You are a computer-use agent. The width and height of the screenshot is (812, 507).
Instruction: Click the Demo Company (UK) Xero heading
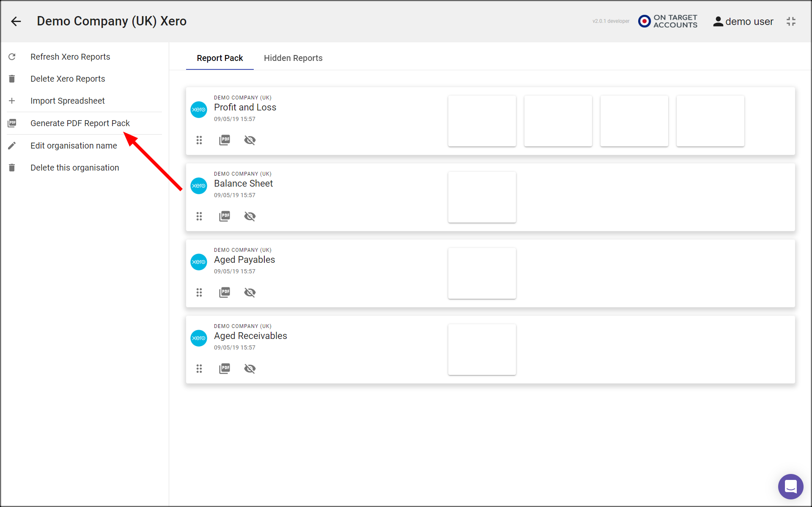pyautogui.click(x=112, y=21)
